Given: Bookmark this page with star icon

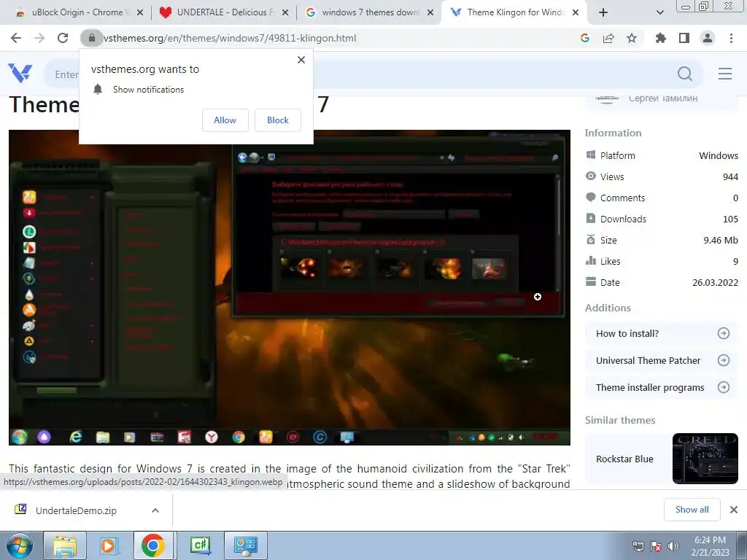Looking at the screenshot, I should [632, 38].
